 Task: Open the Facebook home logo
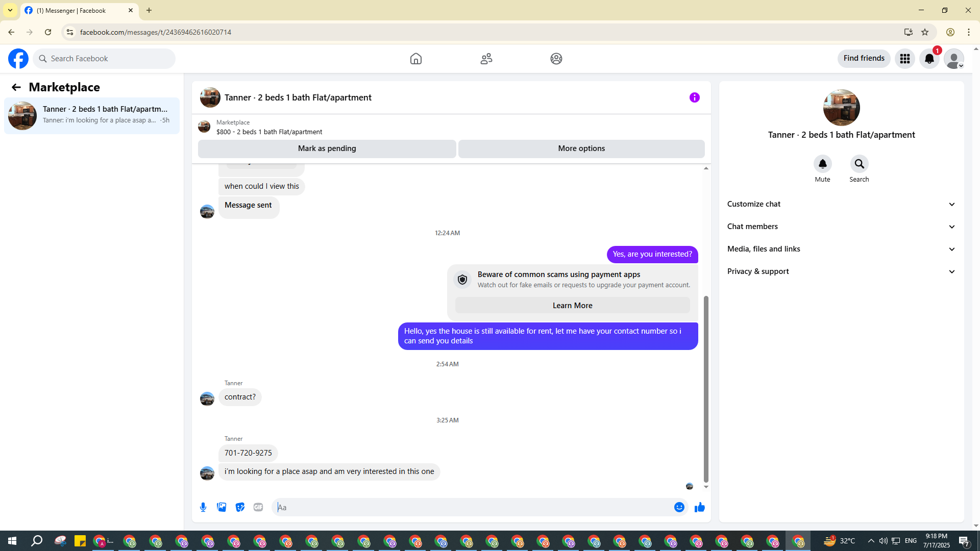(18, 59)
